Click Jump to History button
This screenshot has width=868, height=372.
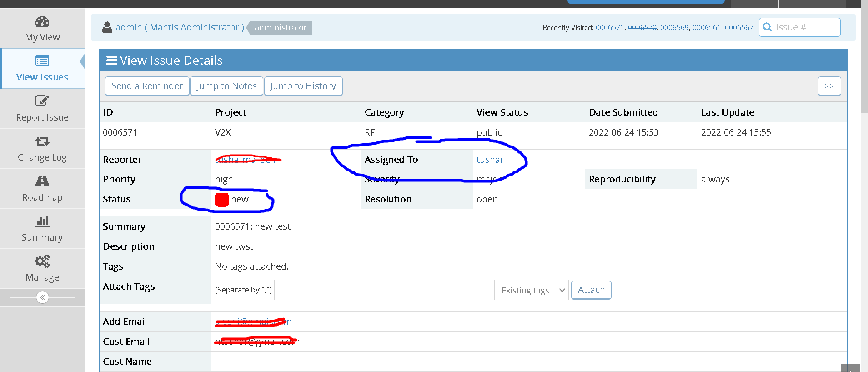pyautogui.click(x=303, y=86)
